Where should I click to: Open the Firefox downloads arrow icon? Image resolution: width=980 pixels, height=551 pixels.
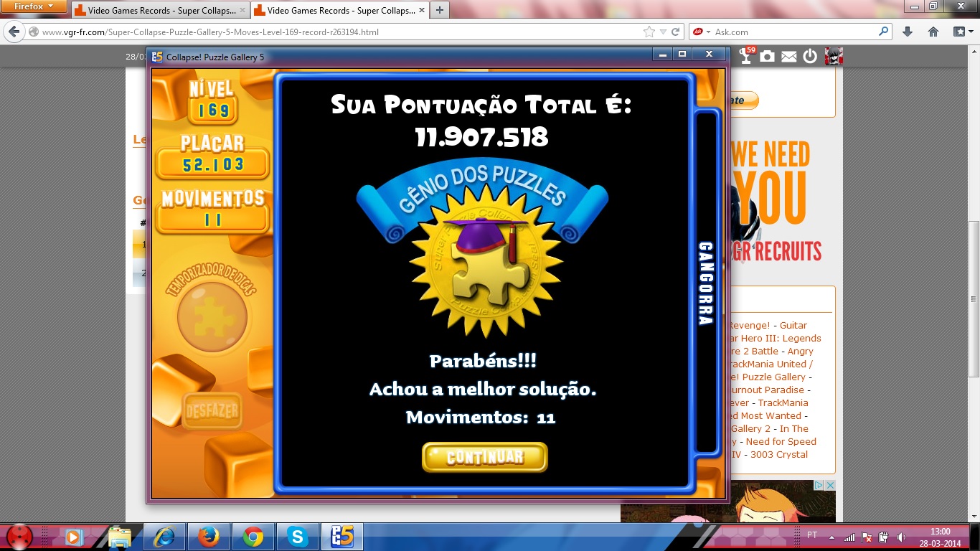coord(908,32)
